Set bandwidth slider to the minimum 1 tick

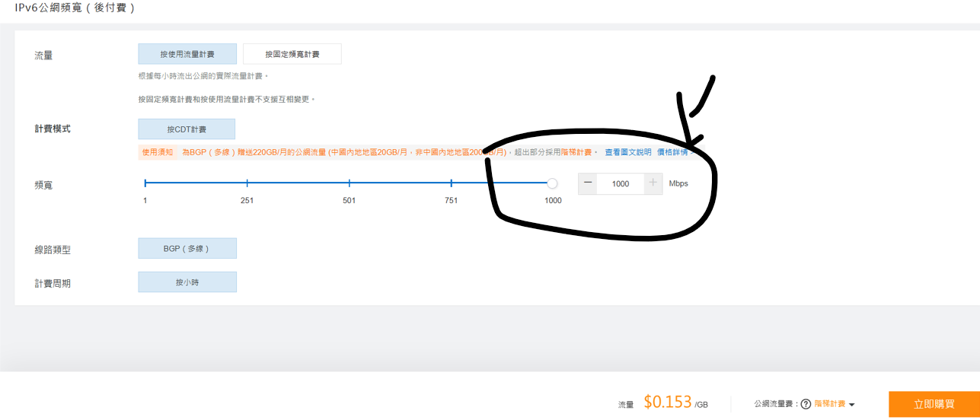tap(145, 183)
